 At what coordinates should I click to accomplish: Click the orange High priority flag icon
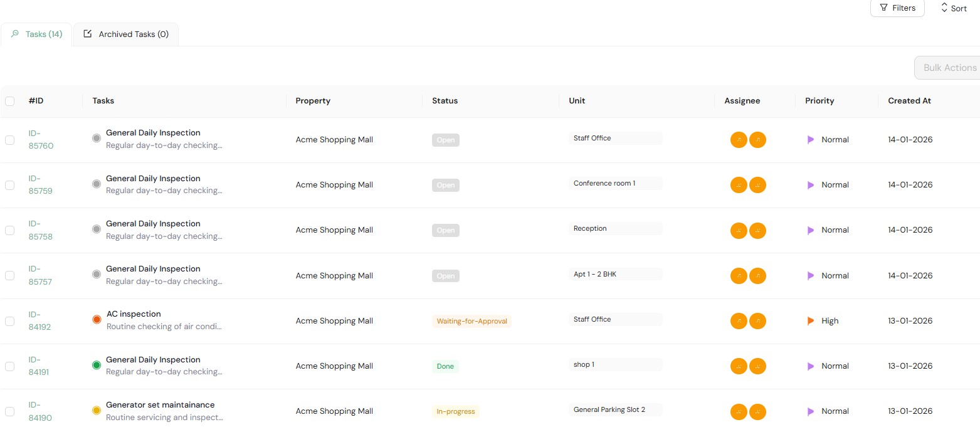point(811,321)
